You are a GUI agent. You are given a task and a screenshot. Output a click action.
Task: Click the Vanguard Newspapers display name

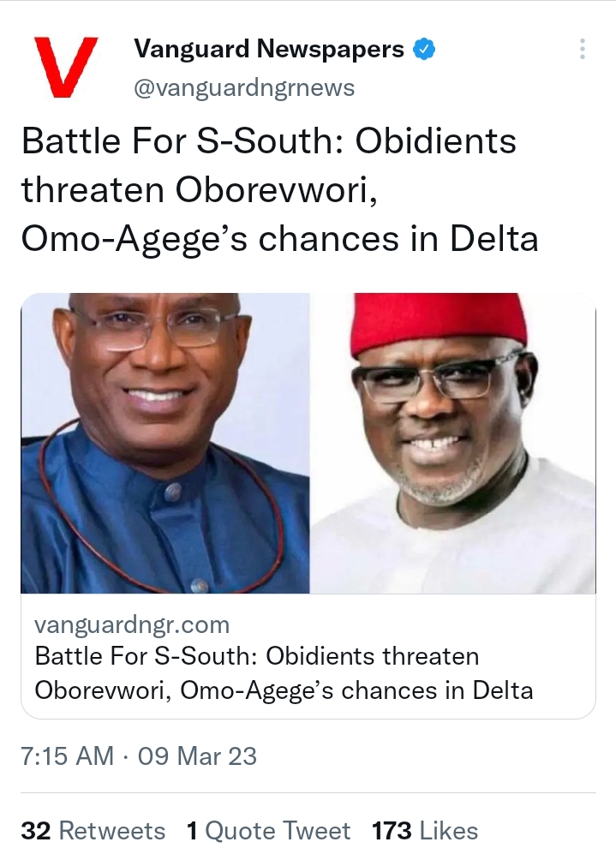(269, 50)
